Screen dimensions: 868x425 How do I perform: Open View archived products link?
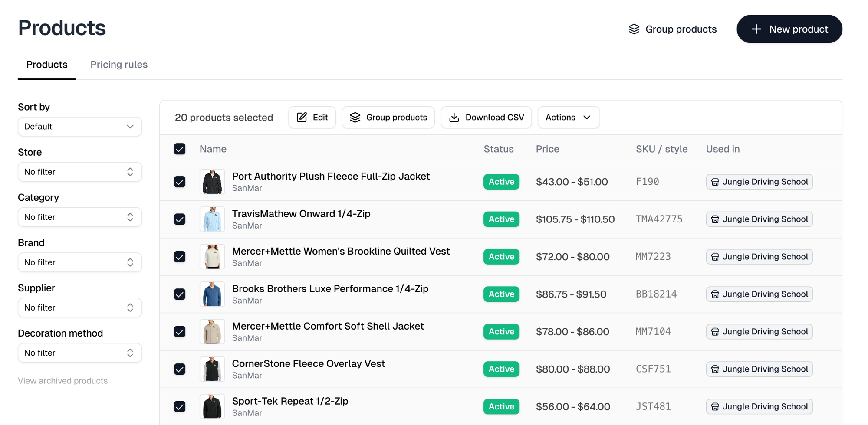63,381
